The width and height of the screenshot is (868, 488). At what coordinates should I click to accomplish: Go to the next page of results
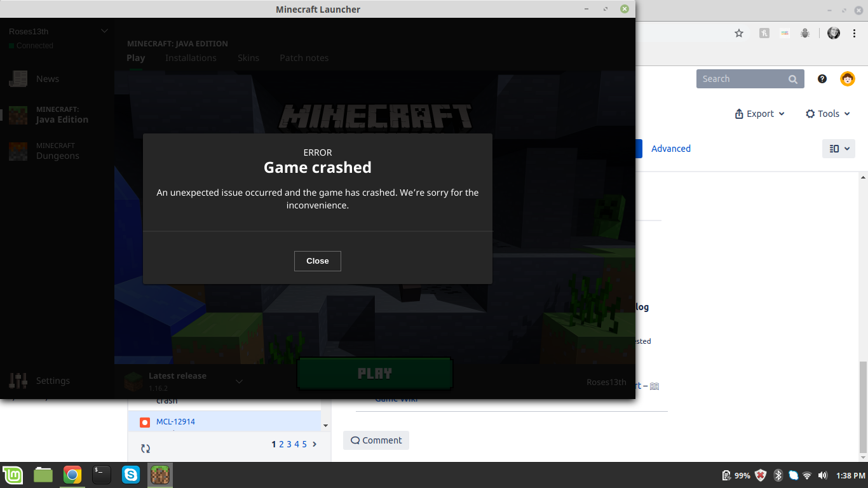pyautogui.click(x=315, y=444)
